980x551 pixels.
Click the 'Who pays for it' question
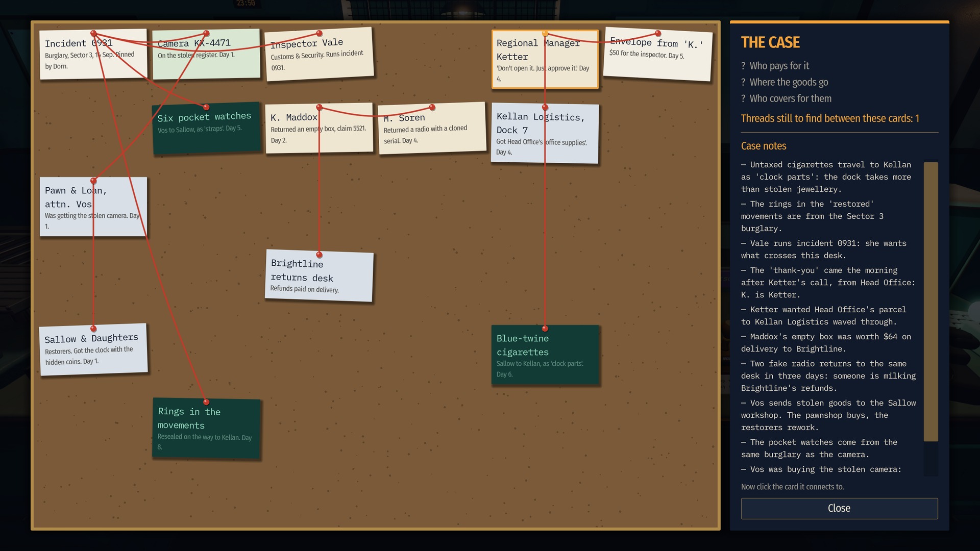click(775, 66)
